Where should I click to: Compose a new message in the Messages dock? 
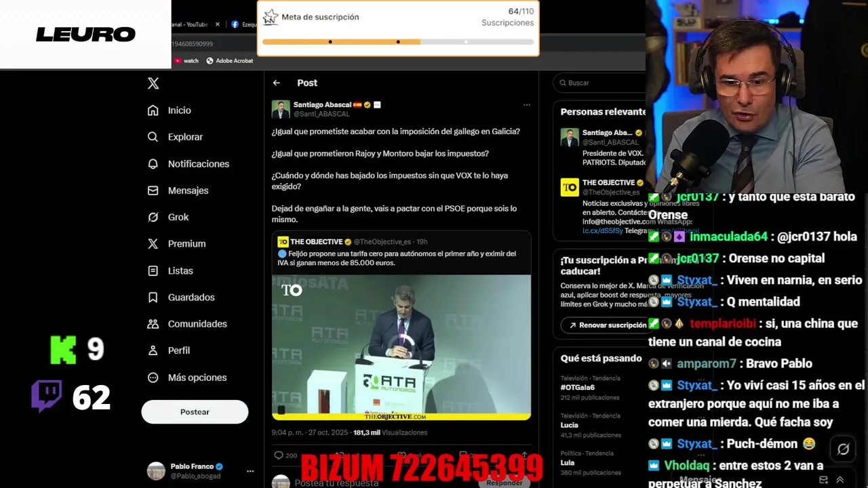click(x=823, y=480)
